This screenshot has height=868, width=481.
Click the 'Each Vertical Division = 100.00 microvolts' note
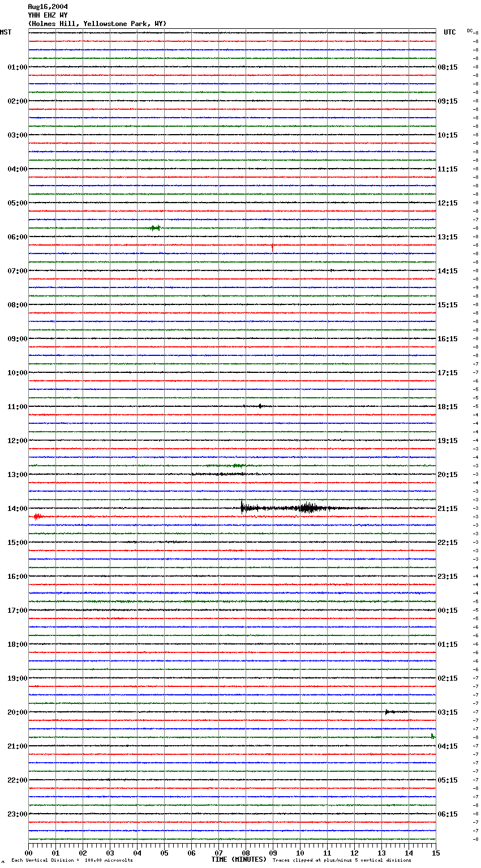point(72,860)
